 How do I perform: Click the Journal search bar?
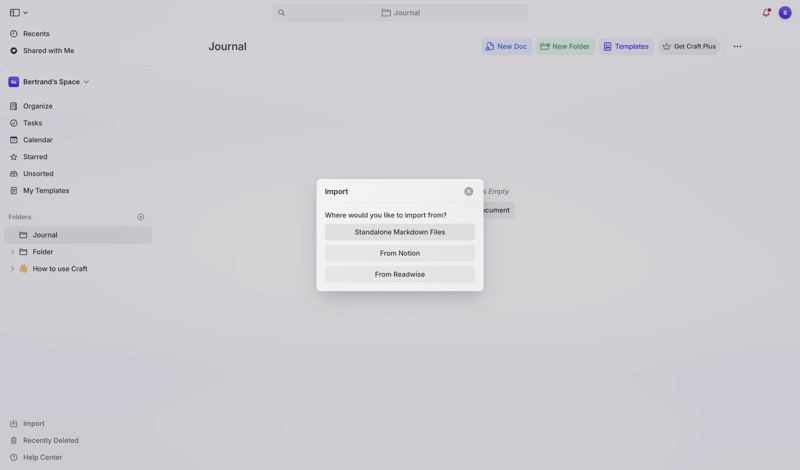coord(399,13)
